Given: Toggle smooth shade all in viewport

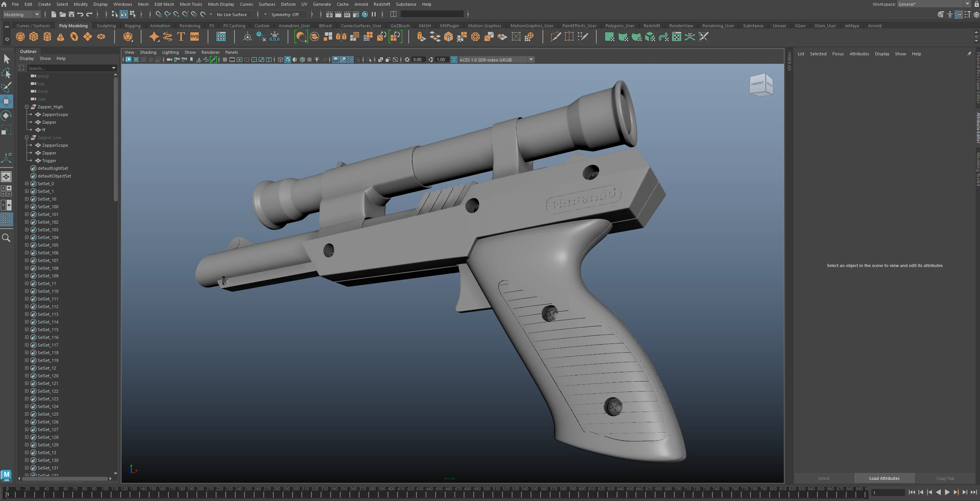Looking at the screenshot, I should [288, 60].
